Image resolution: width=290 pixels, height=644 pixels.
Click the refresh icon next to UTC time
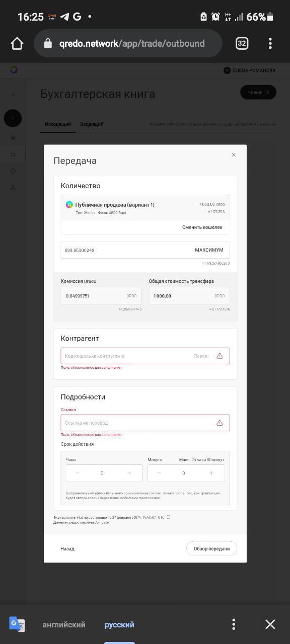(x=169, y=517)
